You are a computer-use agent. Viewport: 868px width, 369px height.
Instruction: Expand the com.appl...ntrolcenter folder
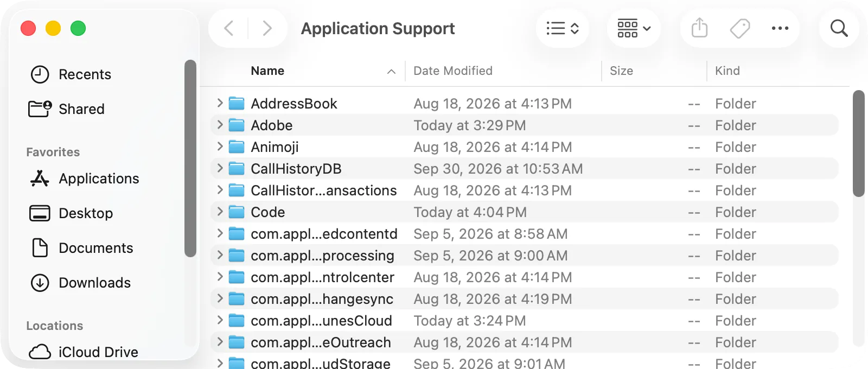point(220,277)
